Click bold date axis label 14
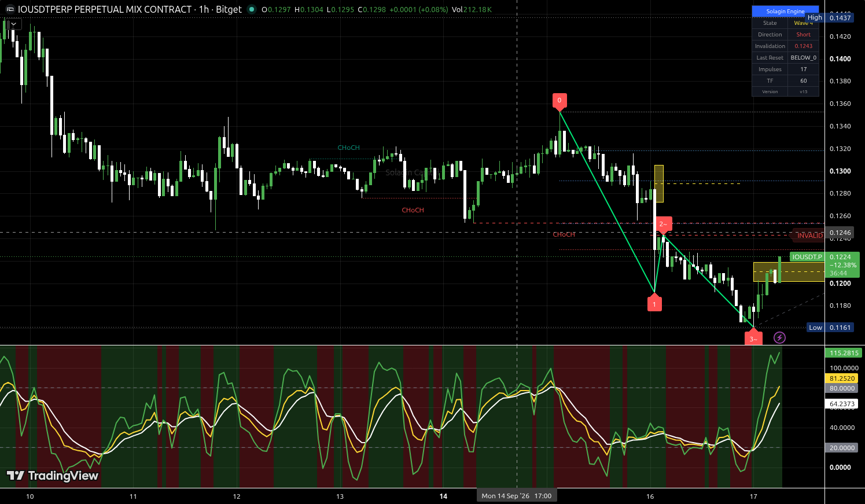This screenshot has width=865, height=504. pos(443,496)
